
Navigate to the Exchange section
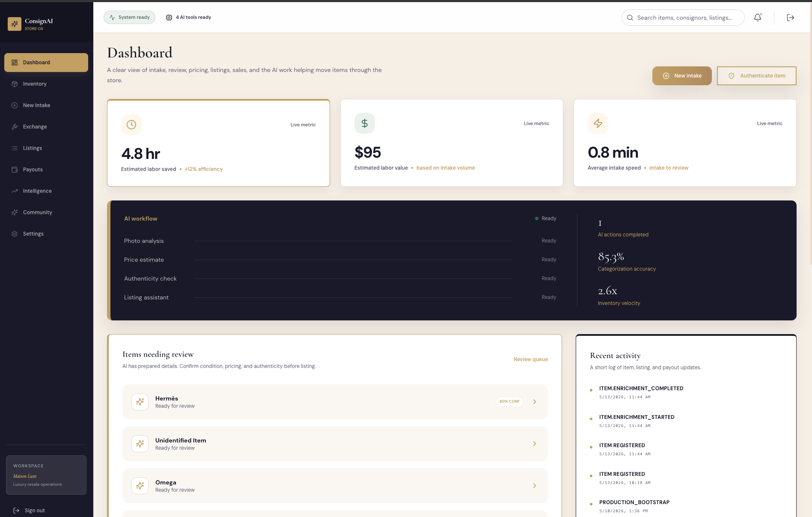(x=46, y=127)
